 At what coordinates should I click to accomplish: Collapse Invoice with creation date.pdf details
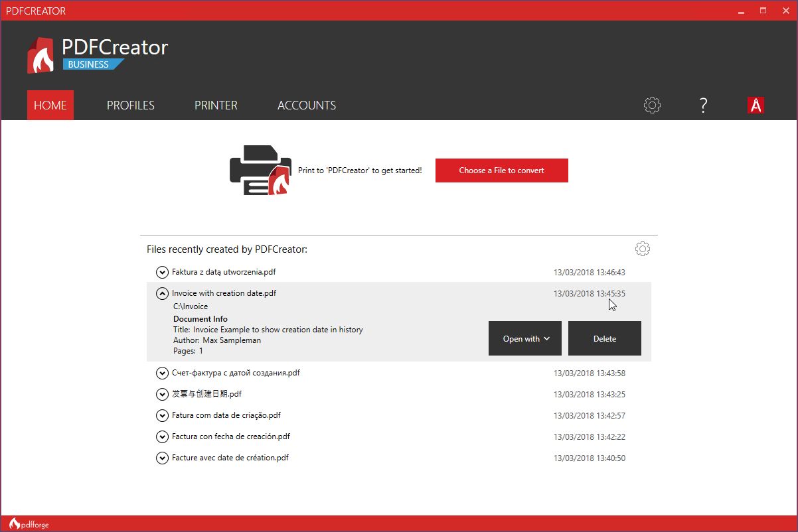click(x=162, y=293)
